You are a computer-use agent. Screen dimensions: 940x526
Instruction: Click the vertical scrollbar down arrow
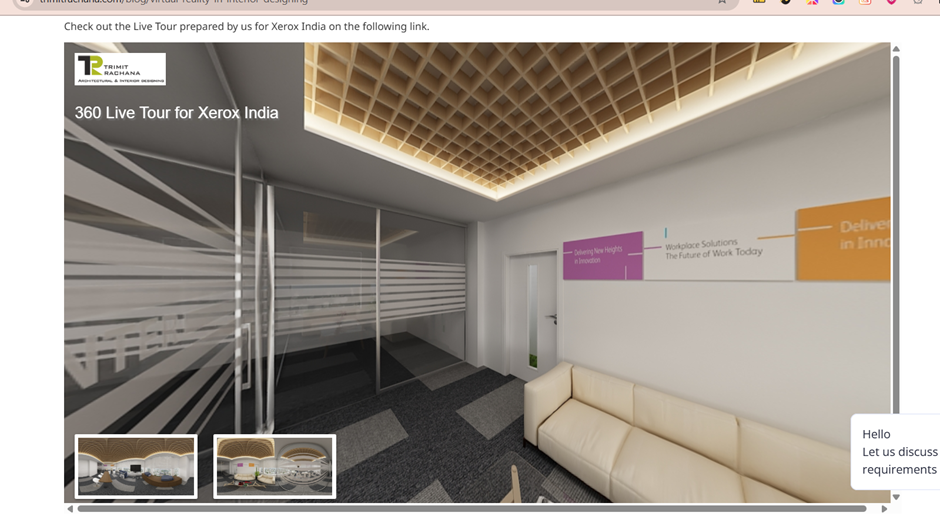click(x=896, y=497)
